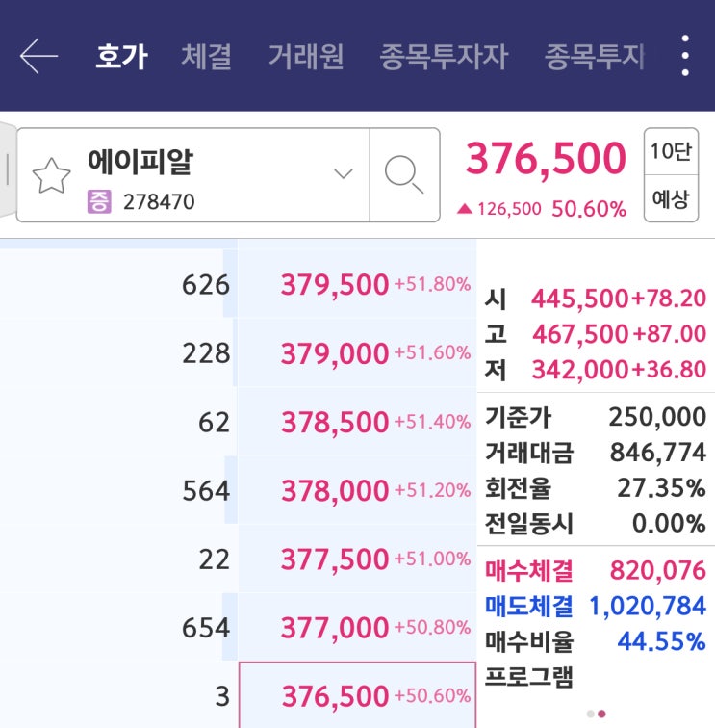This screenshot has height=728, width=715.
Task: Expand the 에이피알 stock selector dropdown
Action: coord(344,174)
